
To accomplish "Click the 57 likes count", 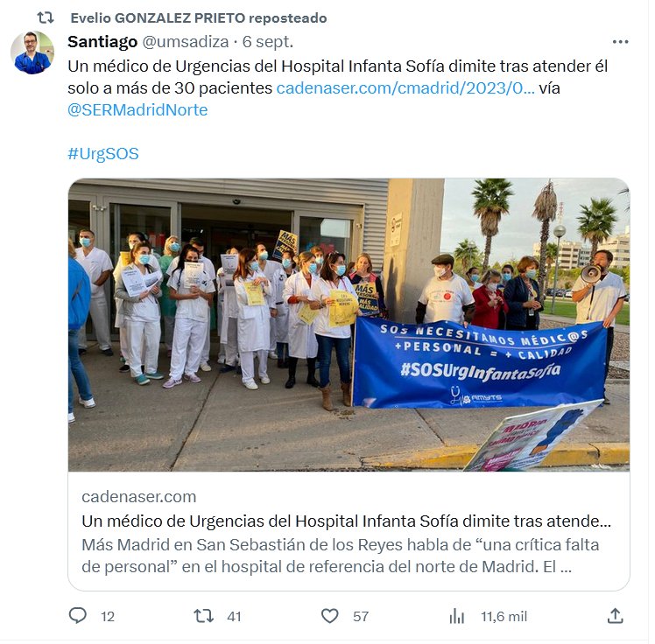I will [x=361, y=617].
